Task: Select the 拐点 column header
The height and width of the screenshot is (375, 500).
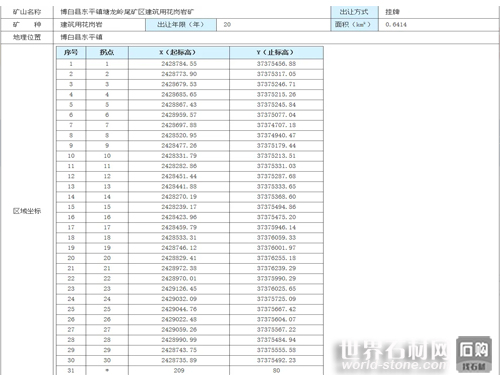Action: pyautogui.click(x=107, y=52)
